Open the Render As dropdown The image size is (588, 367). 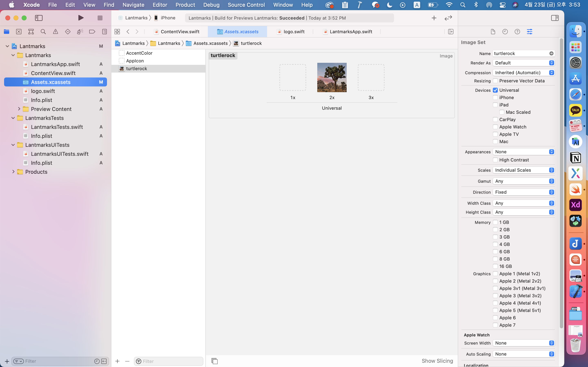coord(524,63)
